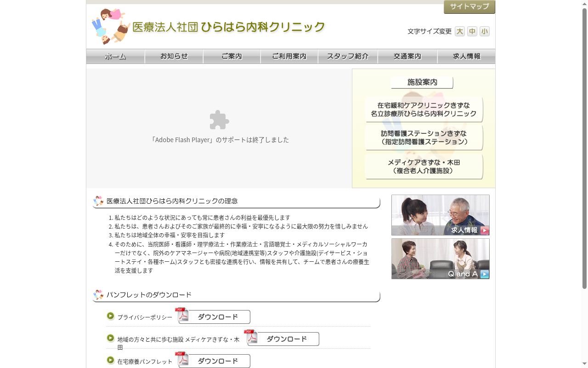Click green bullet icon next to 在宅療養パンフレット
Image resolution: width=588 pixels, height=368 pixels.
point(110,360)
